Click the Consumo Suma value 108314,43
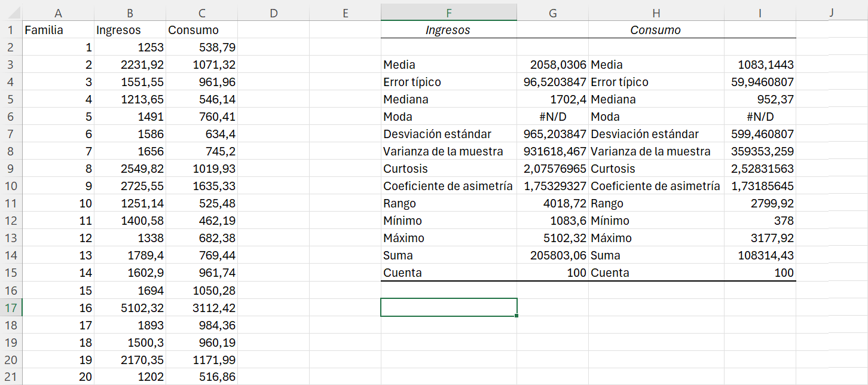 (x=759, y=255)
